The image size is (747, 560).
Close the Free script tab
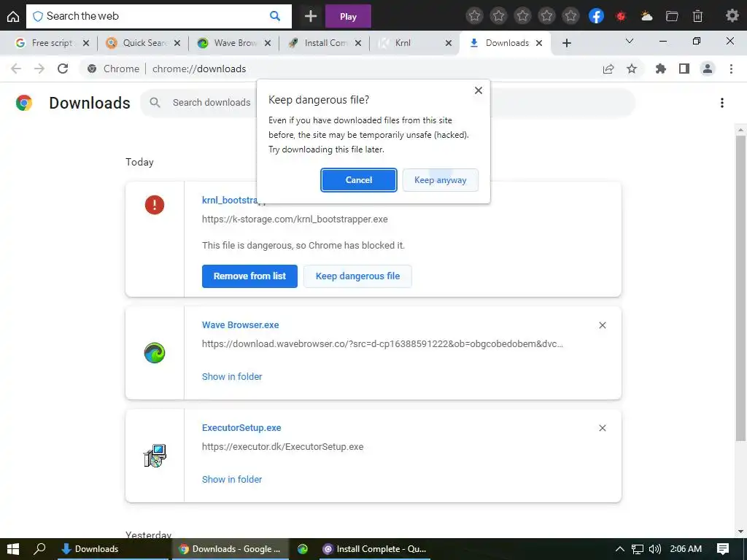(86, 43)
